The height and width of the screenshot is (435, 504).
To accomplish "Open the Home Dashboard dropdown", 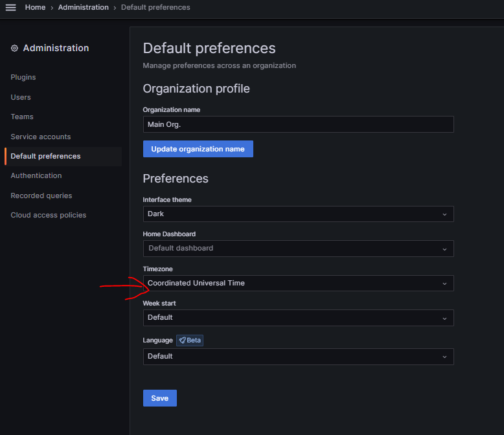I will coord(298,249).
